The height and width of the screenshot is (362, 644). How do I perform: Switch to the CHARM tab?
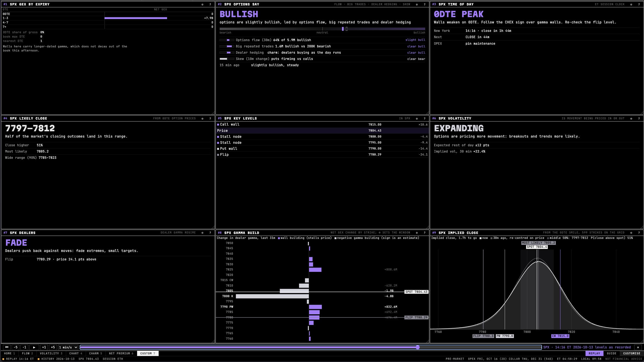tap(95, 354)
